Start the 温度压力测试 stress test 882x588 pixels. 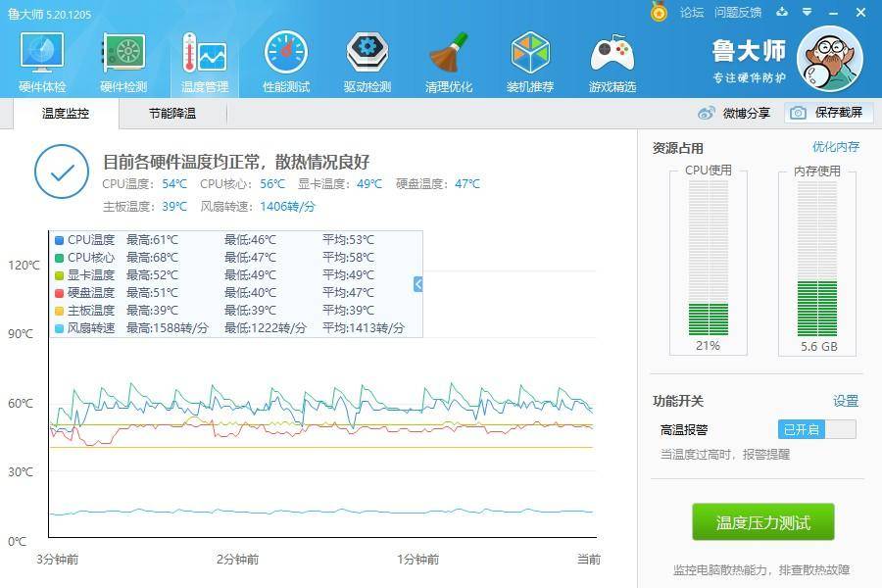765,522
